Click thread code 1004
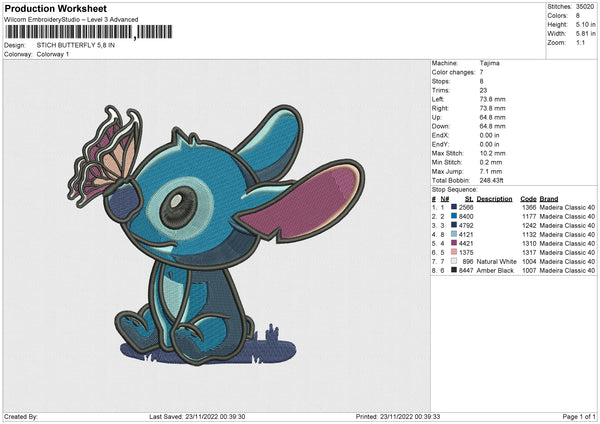600x424 pixels. tap(529, 261)
